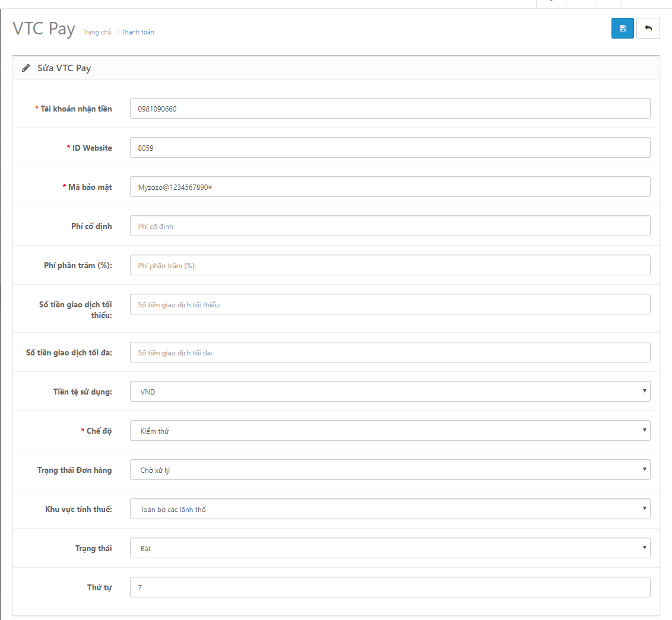Click the pencil icon beside Sửa VTC Pay
Viewport: 672px width, 620px height.
[26, 68]
